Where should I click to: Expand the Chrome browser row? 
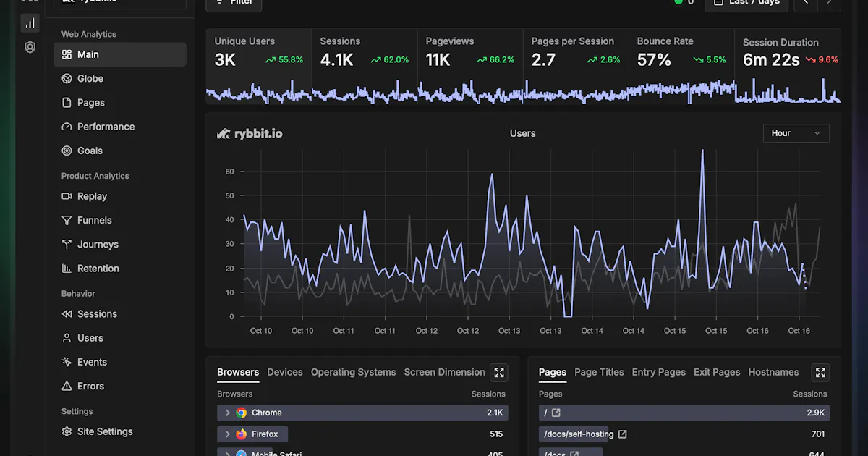pos(227,413)
